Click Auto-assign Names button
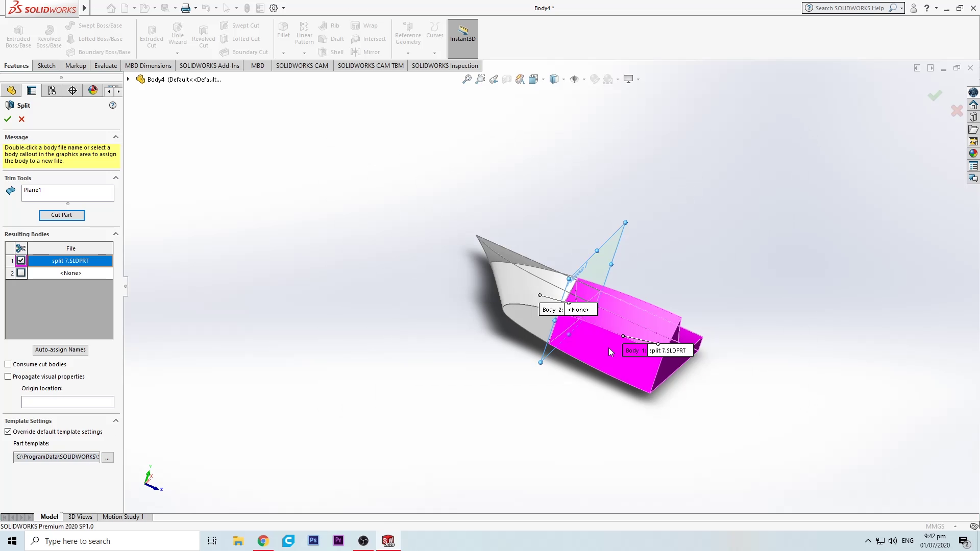 [x=60, y=350]
